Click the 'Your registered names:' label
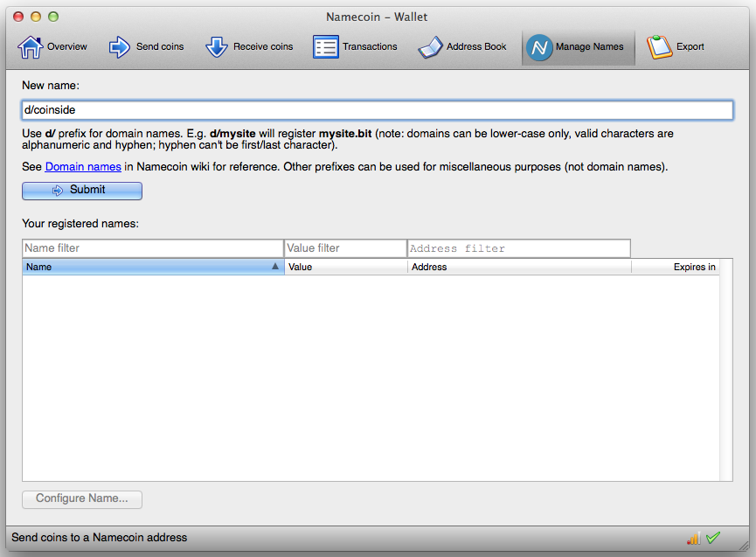 tap(80, 224)
